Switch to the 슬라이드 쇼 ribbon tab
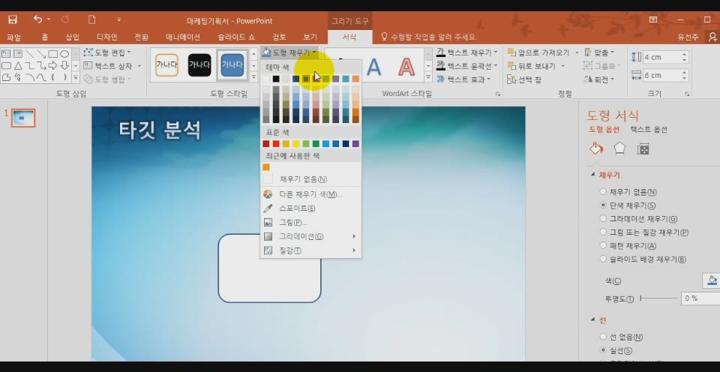The height and width of the screenshot is (372, 720). (236, 37)
